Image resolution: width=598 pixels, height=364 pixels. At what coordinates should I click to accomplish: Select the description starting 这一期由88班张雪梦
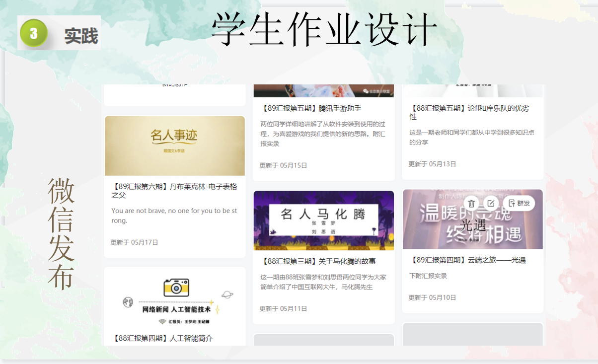click(x=323, y=282)
